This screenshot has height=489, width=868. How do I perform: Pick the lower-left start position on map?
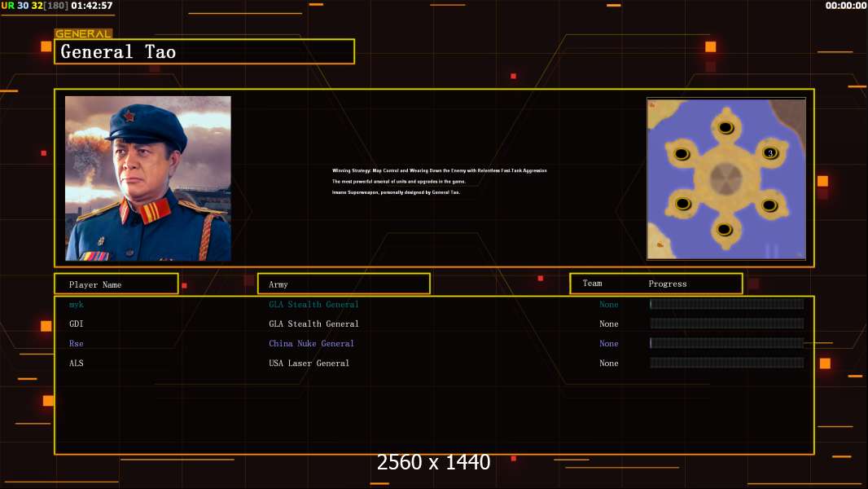pos(683,203)
